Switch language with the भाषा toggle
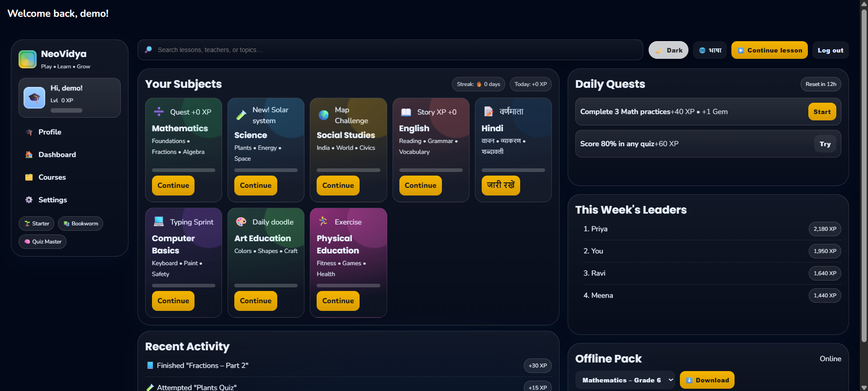868x391 pixels. tap(710, 50)
